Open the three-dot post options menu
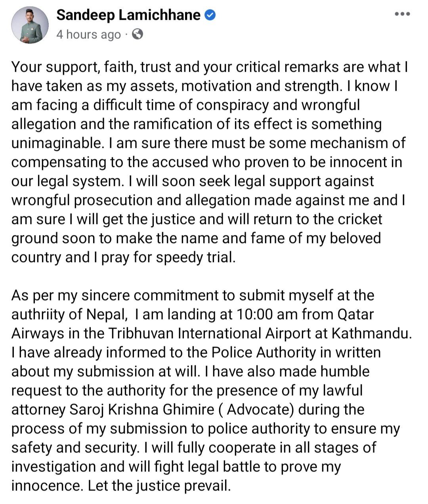Image resolution: width=428 pixels, height=504 pixels. [x=402, y=14]
